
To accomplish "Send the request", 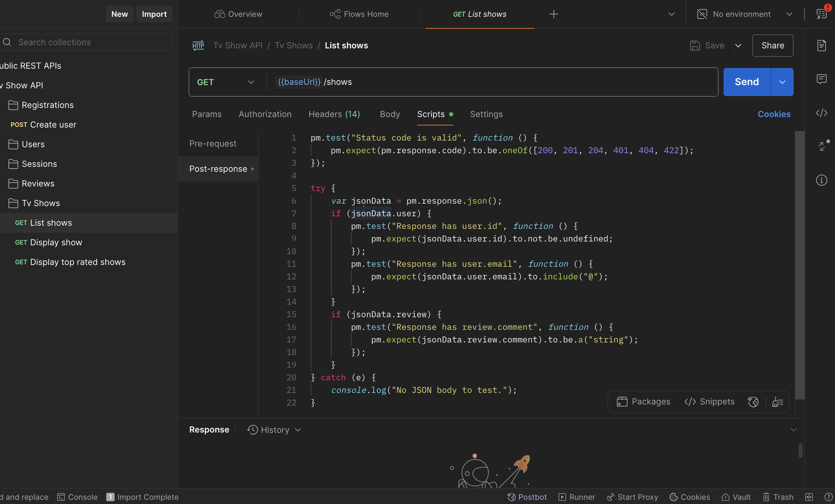I will click(x=747, y=82).
